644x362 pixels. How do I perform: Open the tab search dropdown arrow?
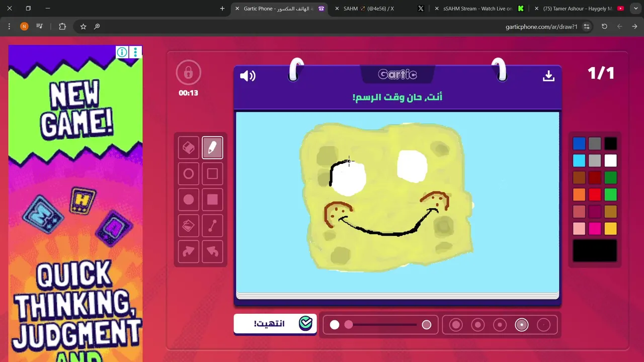635,9
